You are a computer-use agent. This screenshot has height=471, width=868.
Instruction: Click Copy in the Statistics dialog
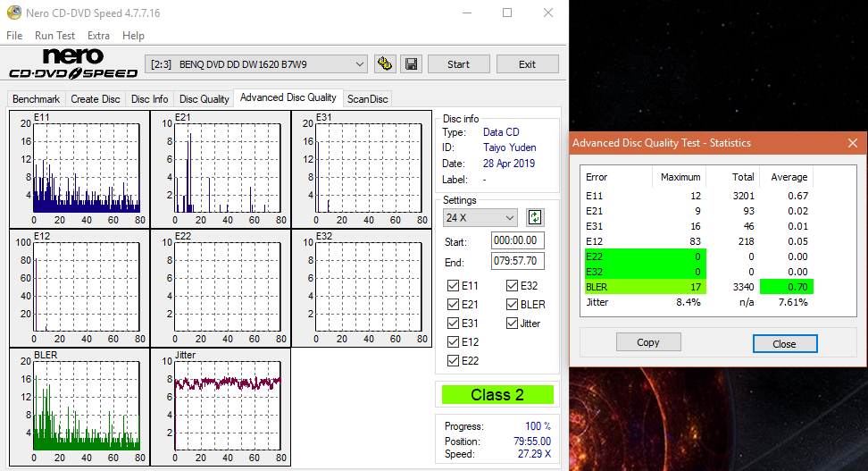pos(648,342)
